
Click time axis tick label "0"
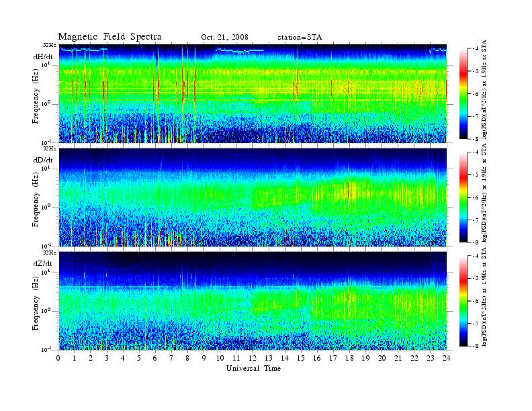(x=58, y=358)
